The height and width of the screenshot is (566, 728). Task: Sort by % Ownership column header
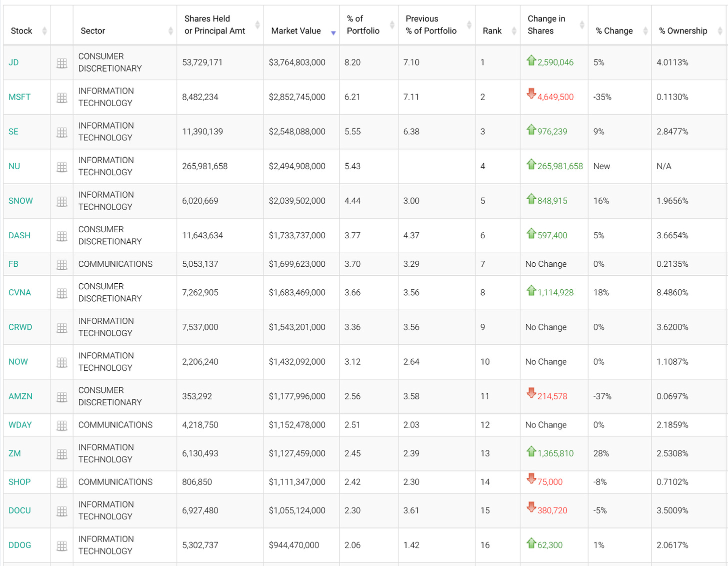[689, 25]
